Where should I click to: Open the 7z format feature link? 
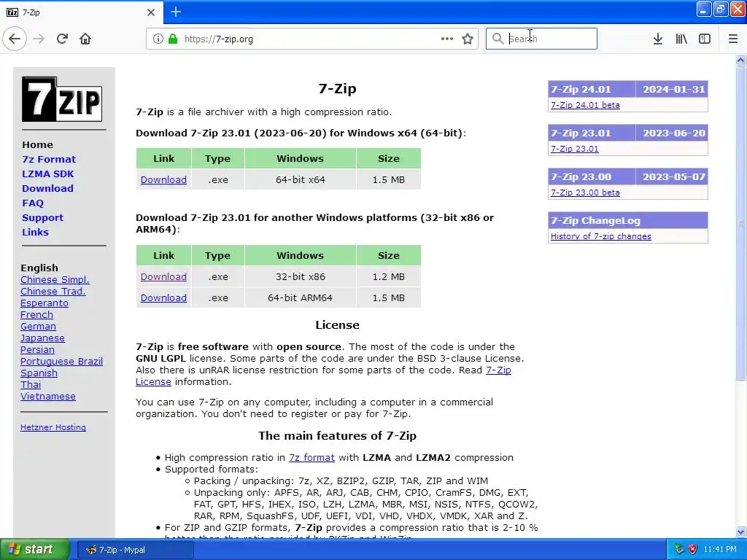[x=311, y=458]
